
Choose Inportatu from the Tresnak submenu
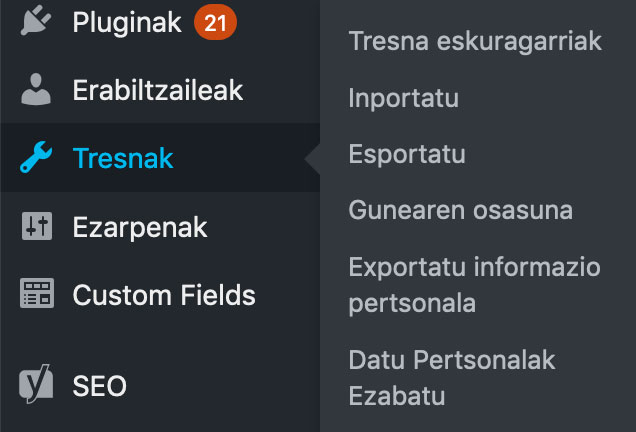[404, 98]
